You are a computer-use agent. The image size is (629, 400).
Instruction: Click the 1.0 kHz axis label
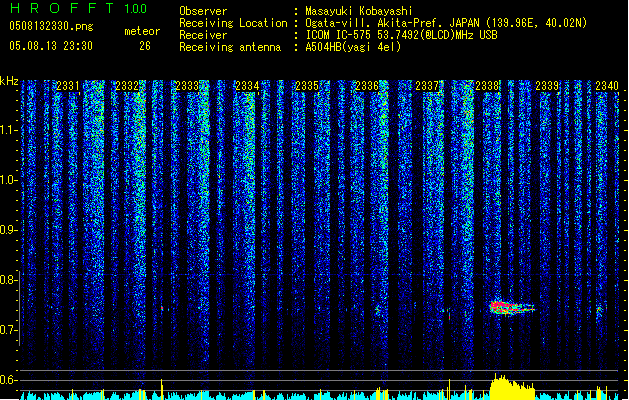click(x=8, y=180)
